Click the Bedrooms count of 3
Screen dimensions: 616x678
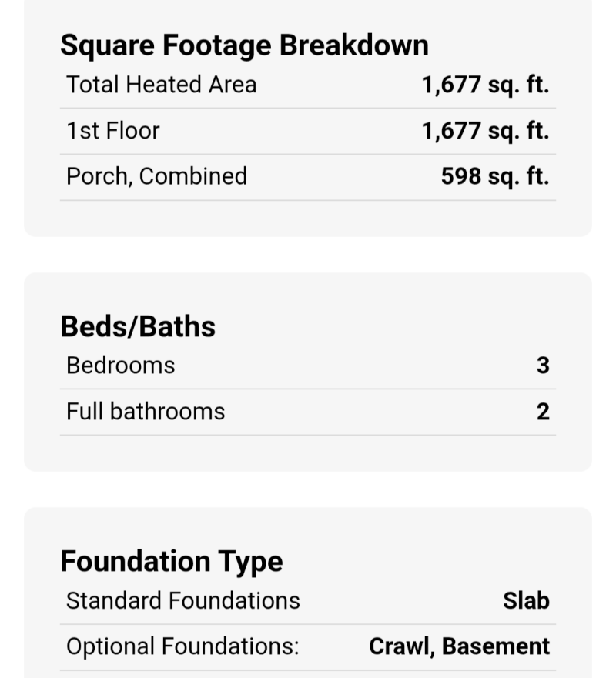[543, 366]
